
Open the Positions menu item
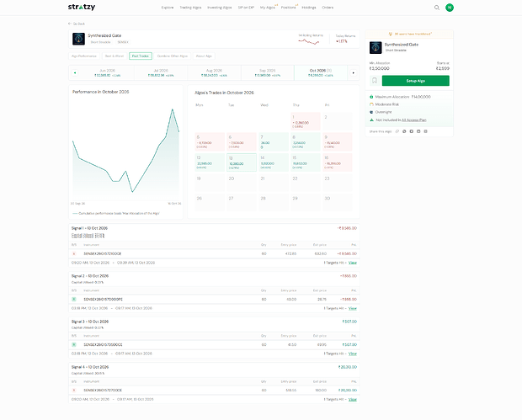[x=288, y=8]
